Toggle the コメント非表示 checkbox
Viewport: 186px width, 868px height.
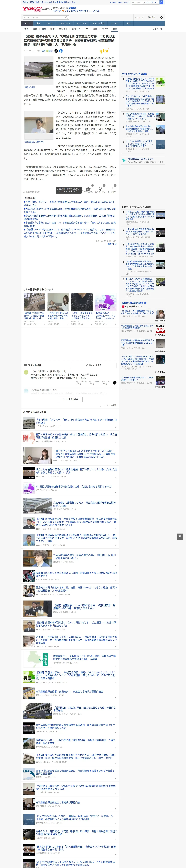(102, 405)
